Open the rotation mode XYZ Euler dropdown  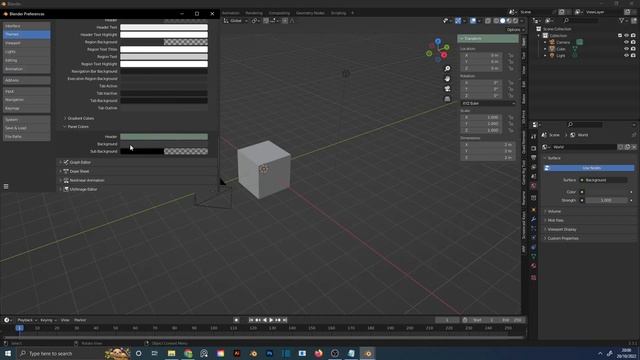pyautogui.click(x=488, y=104)
